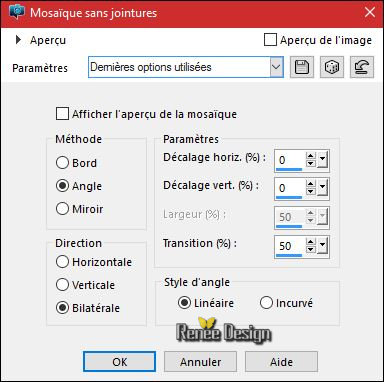Viewport: 384px width, 382px height.
Task: Choose the Incurvé angle style
Action: coord(266,303)
